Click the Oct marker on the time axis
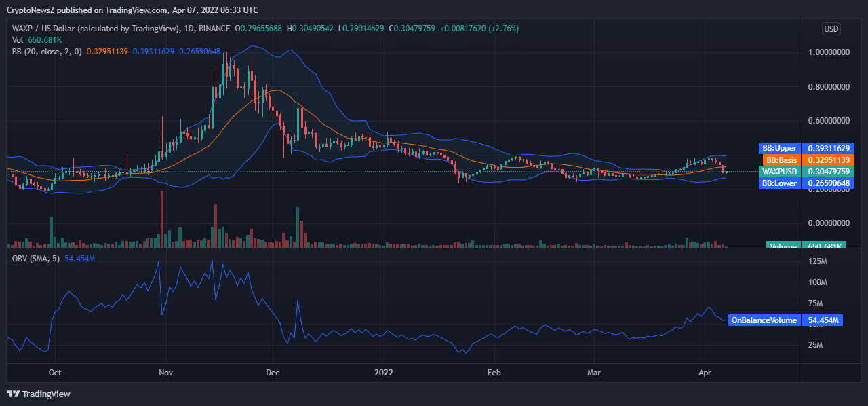 (56, 373)
